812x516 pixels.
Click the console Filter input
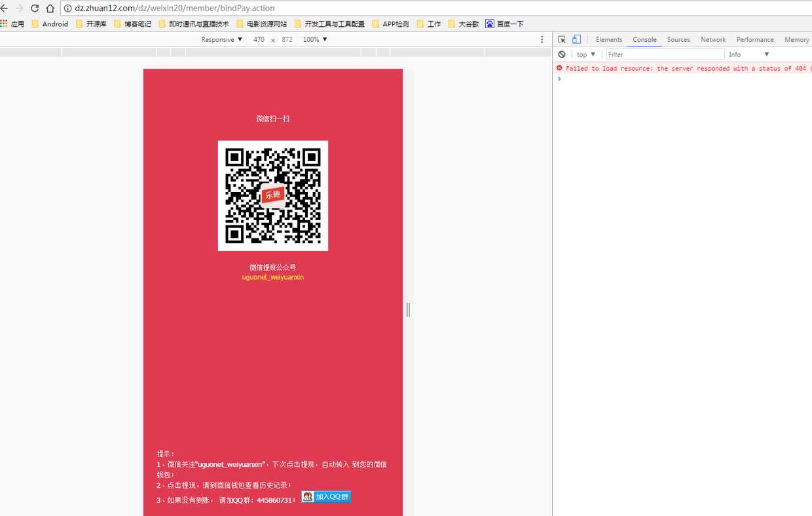665,54
